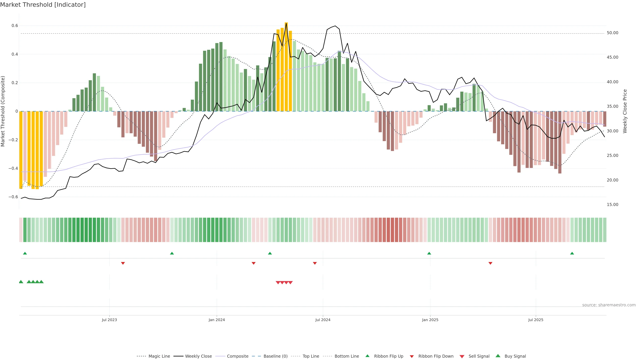Click the Jan 2024 x-axis label

pos(217,320)
